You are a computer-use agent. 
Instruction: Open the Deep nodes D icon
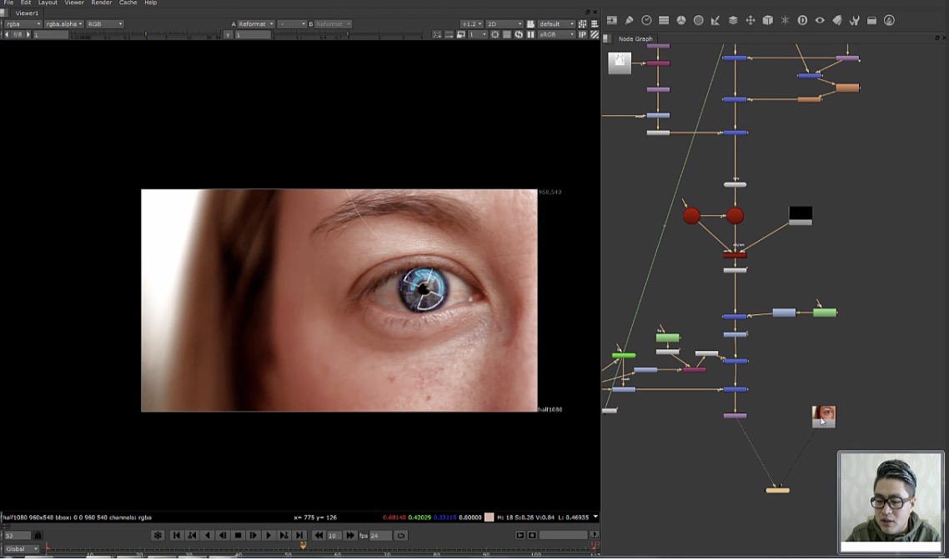click(x=802, y=20)
